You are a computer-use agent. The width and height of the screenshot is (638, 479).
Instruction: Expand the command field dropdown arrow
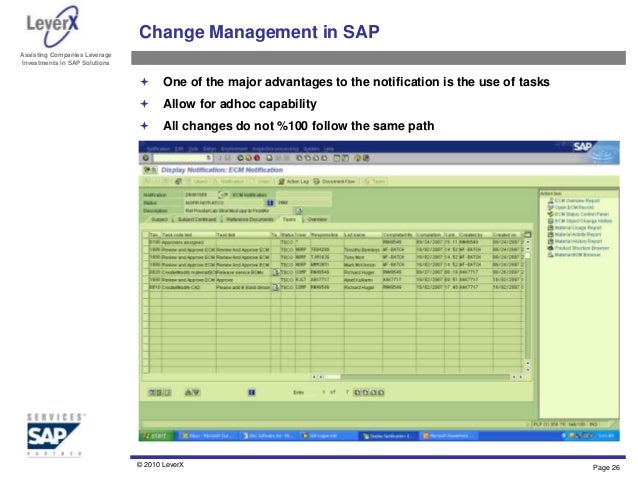[209, 158]
